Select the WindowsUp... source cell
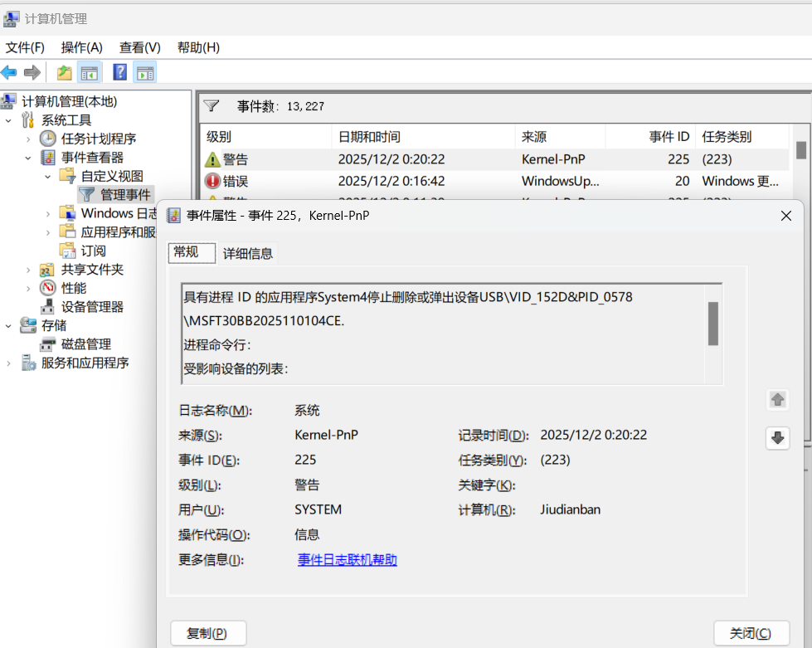Viewport: 812px width, 648px height. pos(561,182)
